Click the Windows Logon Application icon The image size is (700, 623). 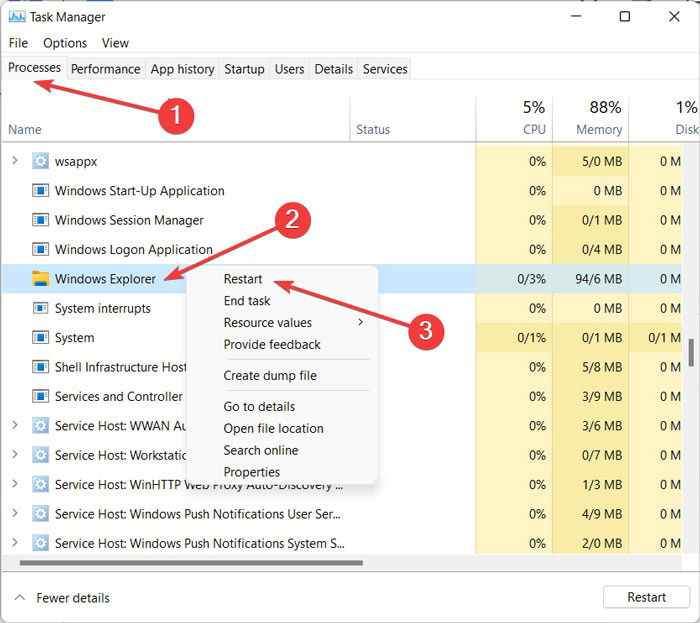[40, 249]
